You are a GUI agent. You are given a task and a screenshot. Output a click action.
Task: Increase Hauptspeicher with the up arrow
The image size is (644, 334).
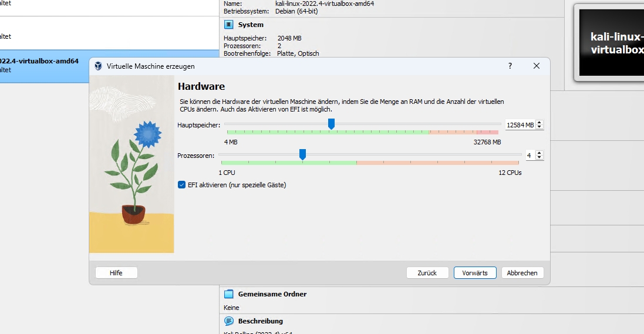click(x=540, y=123)
